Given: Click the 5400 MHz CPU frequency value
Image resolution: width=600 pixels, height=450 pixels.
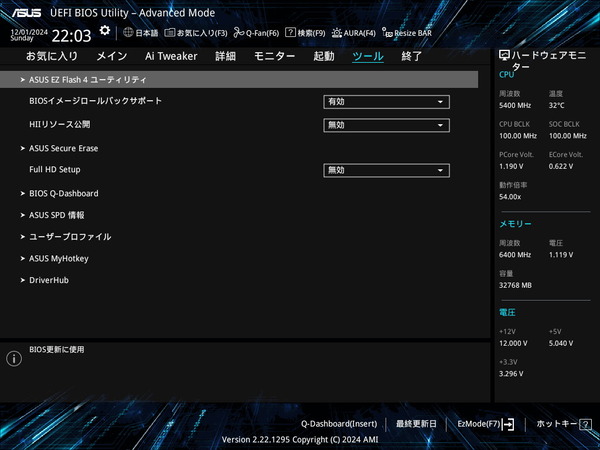Looking at the screenshot, I should [515, 105].
